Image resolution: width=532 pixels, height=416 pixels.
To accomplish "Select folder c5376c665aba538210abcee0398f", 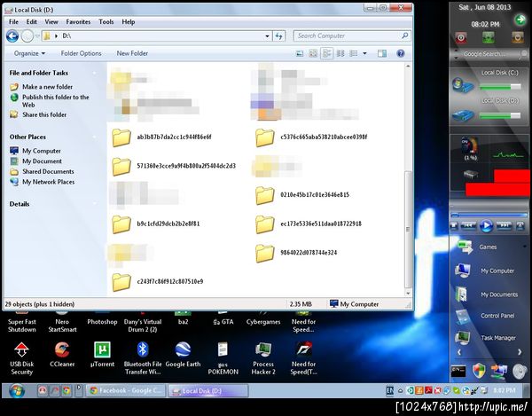I will 311,137.
